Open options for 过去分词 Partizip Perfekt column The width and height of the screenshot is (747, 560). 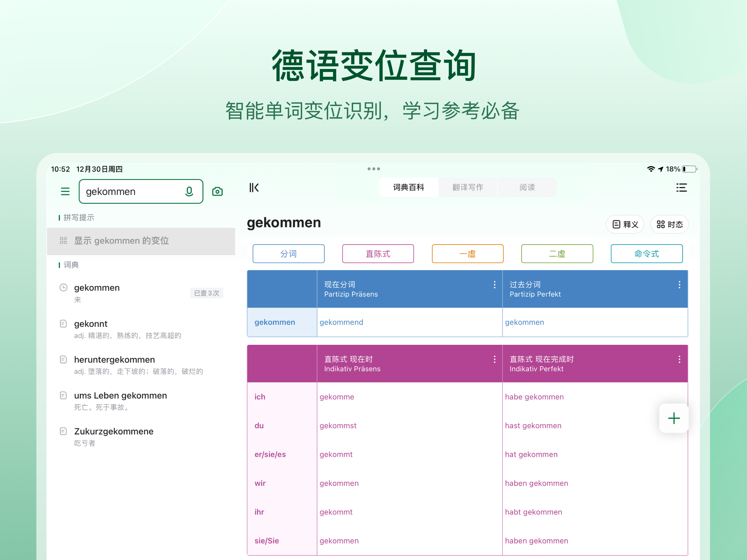point(679,285)
